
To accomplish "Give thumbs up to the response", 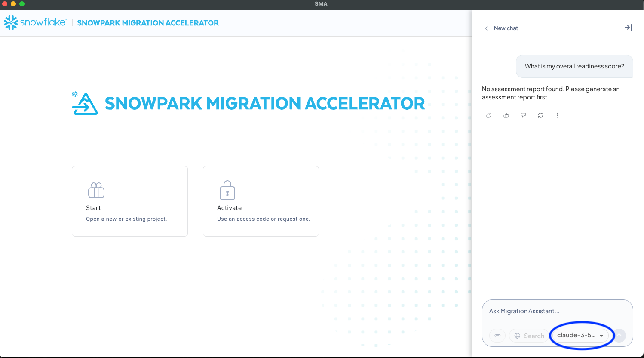I will click(x=506, y=115).
